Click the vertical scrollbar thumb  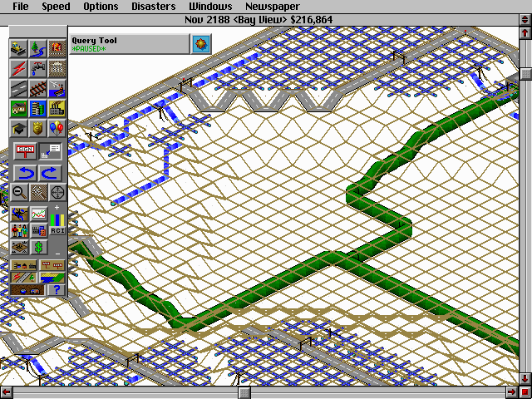pos(525,74)
